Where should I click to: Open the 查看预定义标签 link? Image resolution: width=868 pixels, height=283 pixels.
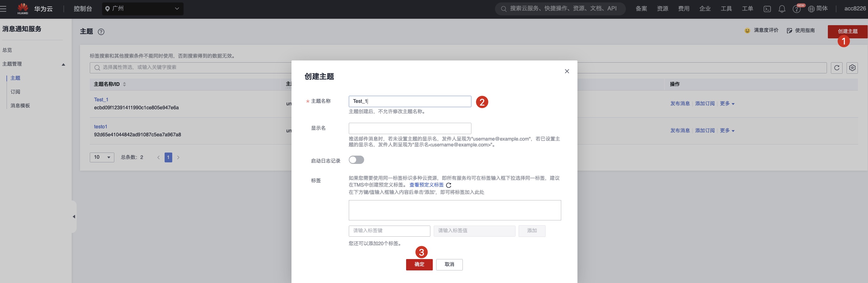[x=426, y=185]
